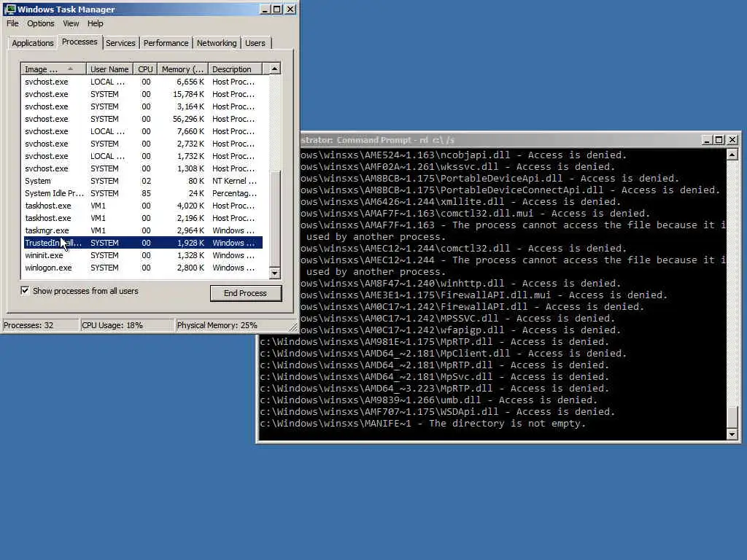This screenshot has height=560, width=747.
Task: Select the winlogon.exe process
Action: [x=143, y=268]
